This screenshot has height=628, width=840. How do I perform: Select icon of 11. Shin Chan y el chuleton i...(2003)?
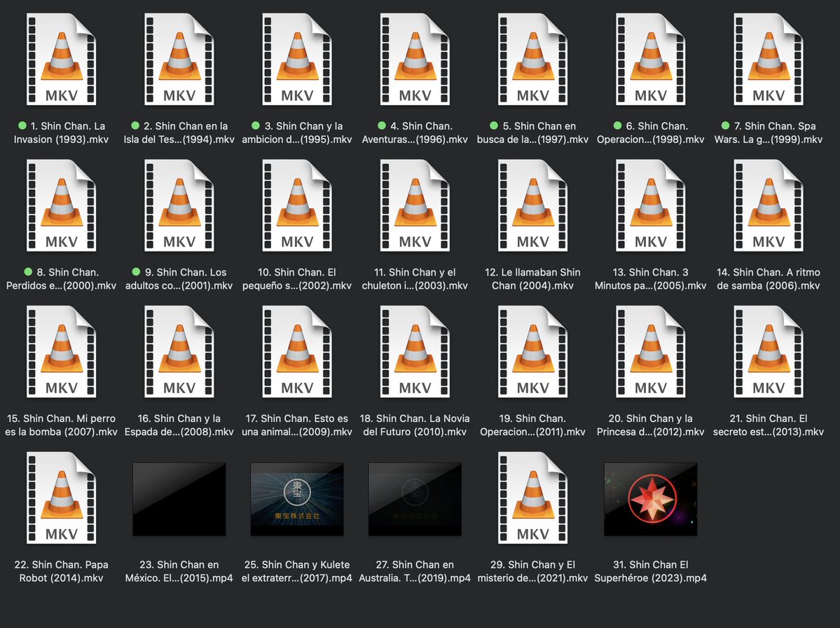tap(415, 205)
